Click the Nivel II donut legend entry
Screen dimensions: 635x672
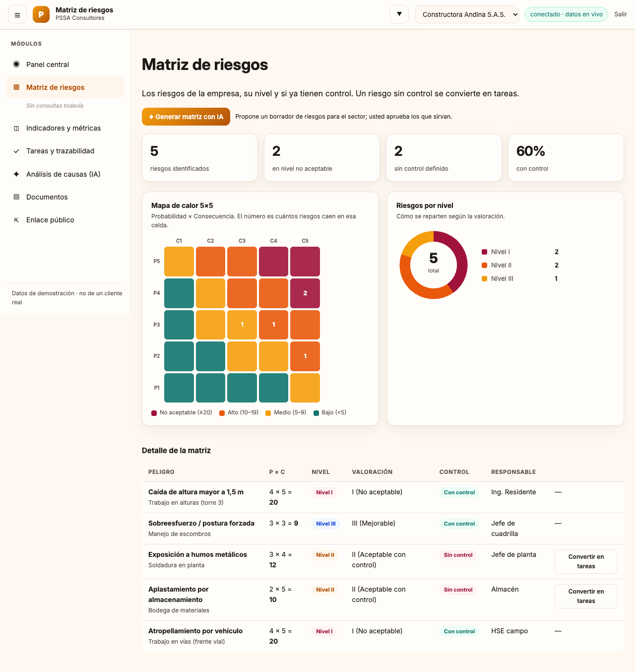point(520,265)
